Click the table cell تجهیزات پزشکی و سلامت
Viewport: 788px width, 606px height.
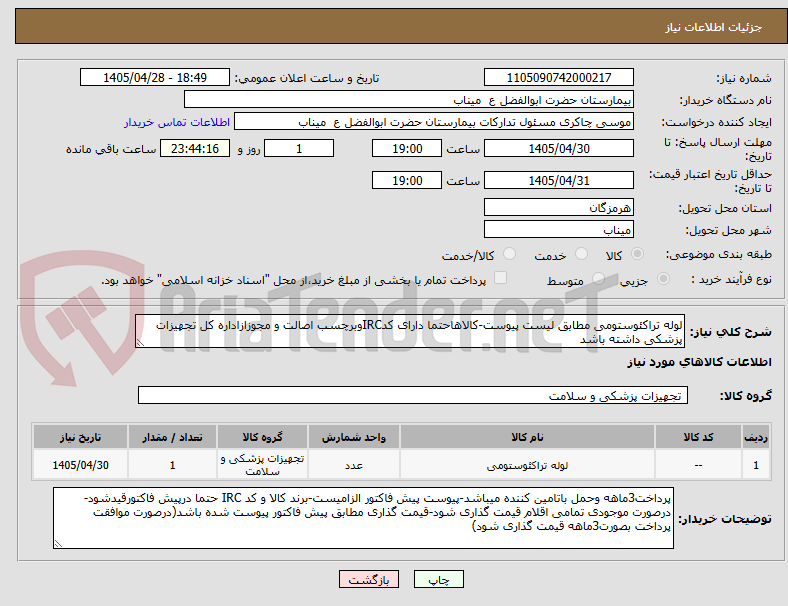pos(262,465)
